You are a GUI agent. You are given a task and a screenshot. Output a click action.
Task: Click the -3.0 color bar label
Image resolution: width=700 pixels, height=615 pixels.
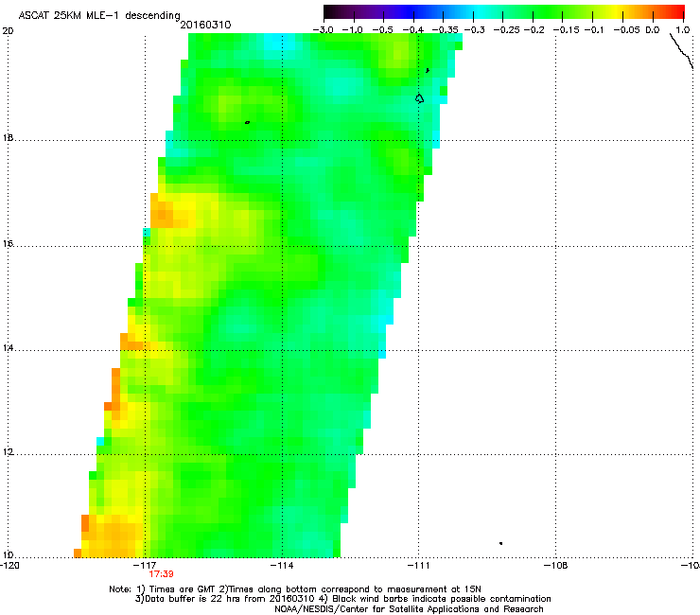point(323,30)
